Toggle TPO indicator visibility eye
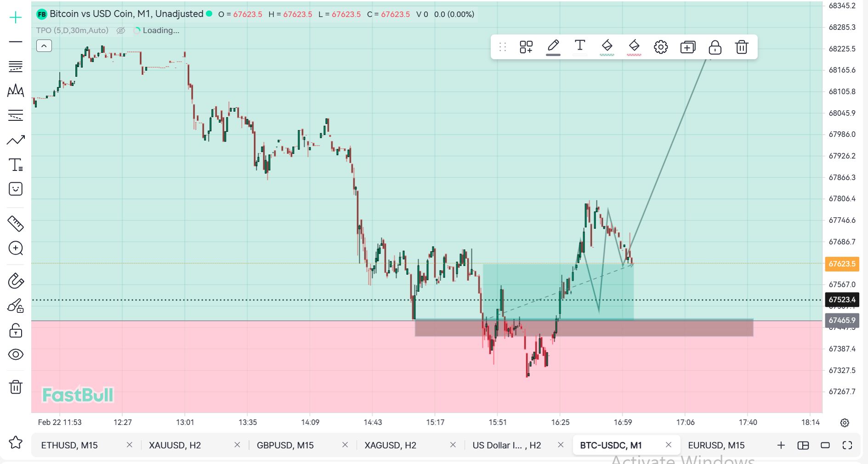The height and width of the screenshot is (464, 868). click(x=121, y=31)
